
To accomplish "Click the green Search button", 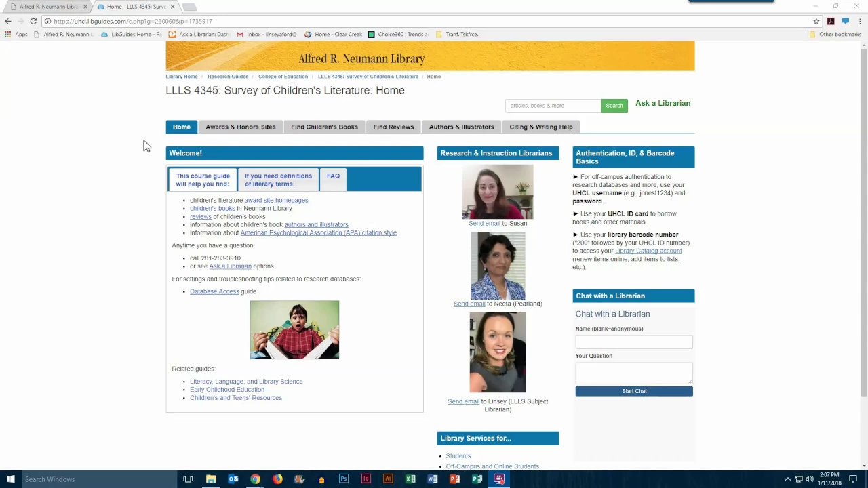I will 614,106.
